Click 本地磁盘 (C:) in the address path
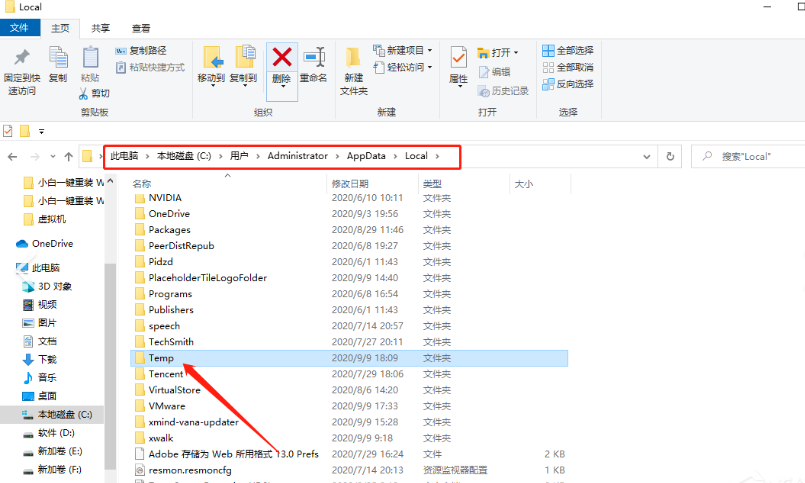 click(184, 156)
